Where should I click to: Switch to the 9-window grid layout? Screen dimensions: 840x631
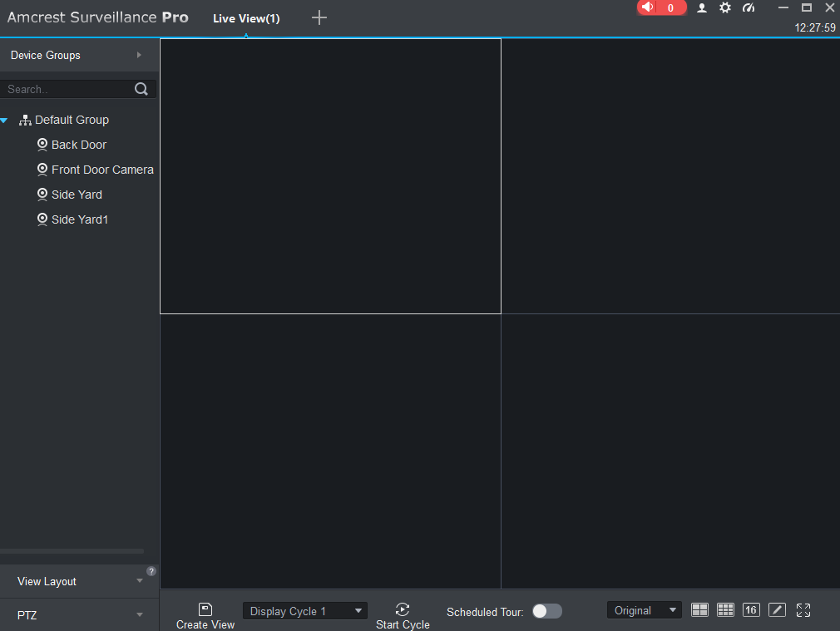[725, 610]
